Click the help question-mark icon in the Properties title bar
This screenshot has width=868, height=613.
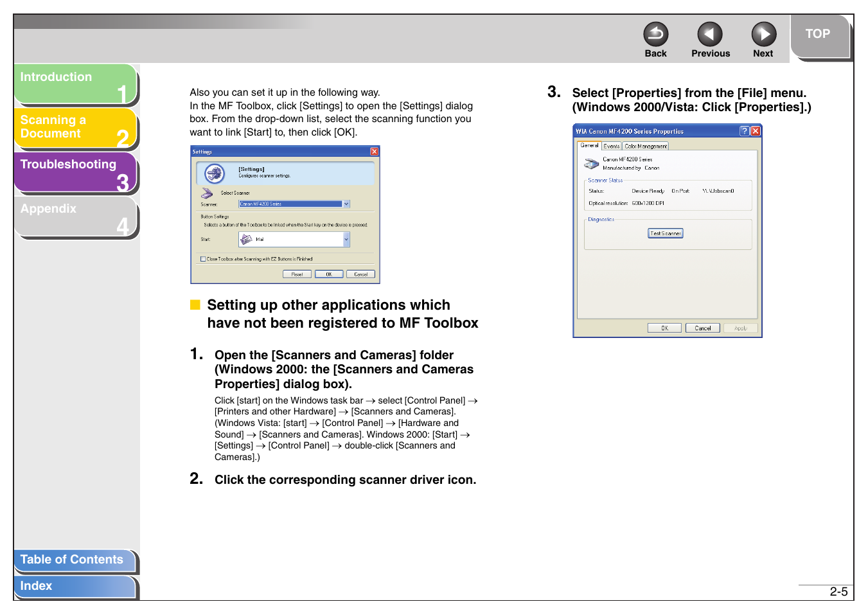click(x=745, y=131)
